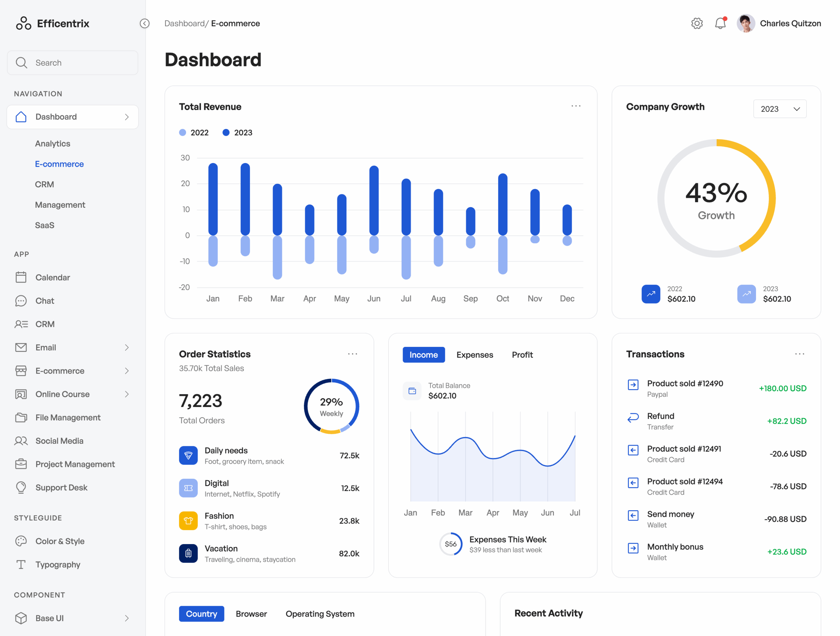Screen dimensions: 840x636
Task: Click the Daily needs category icon
Action: click(188, 455)
